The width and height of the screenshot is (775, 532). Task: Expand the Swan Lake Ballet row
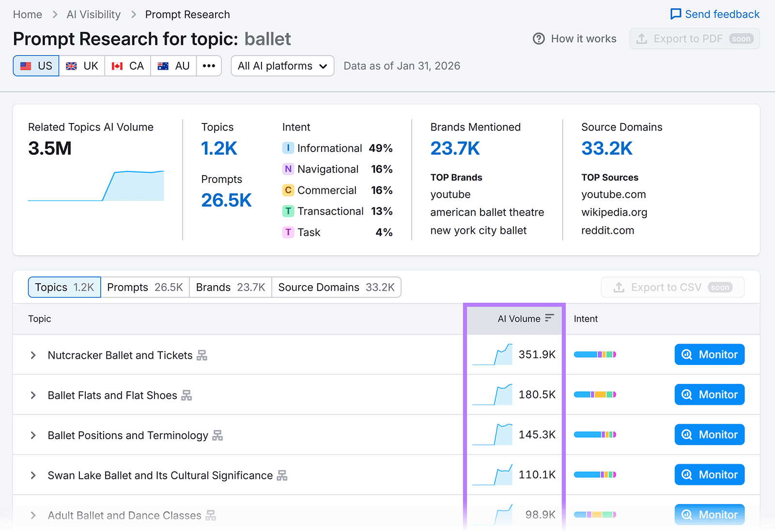coord(32,475)
